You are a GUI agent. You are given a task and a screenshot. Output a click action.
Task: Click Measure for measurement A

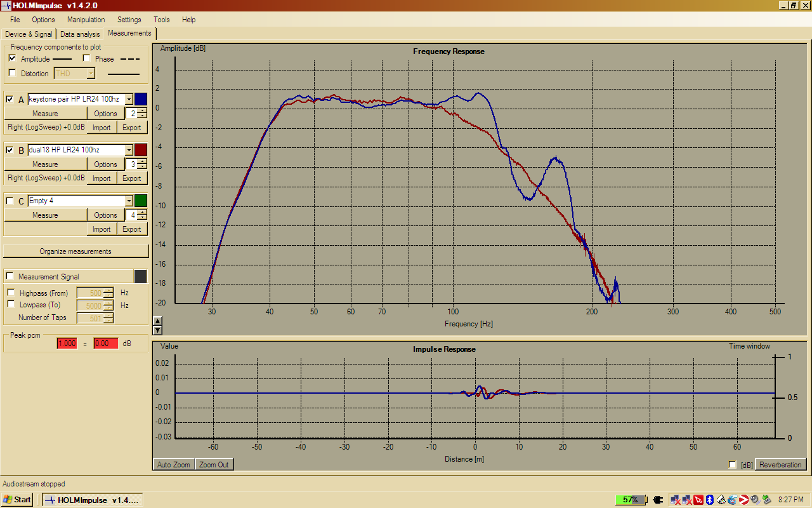coord(45,114)
